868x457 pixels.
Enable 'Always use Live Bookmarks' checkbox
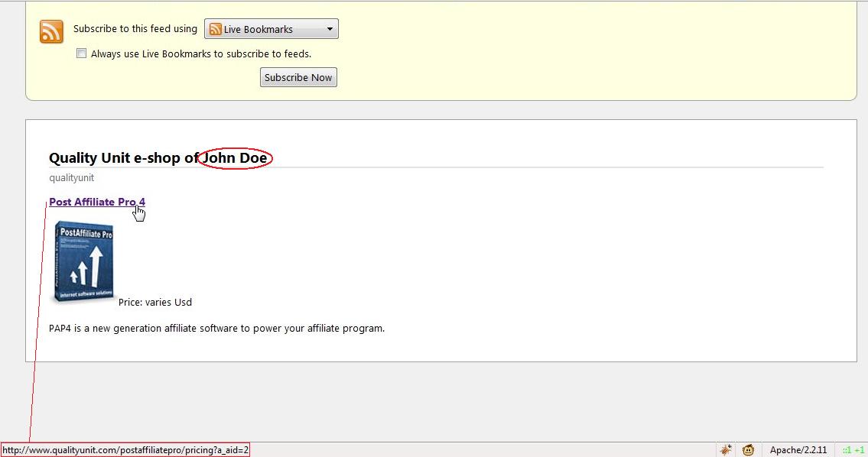[x=81, y=53]
